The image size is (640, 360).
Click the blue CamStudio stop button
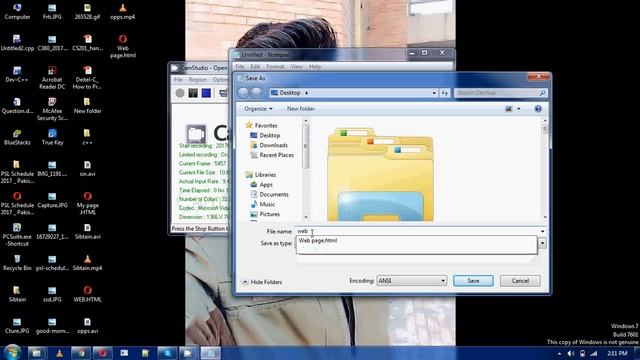pyautogui.click(x=206, y=93)
